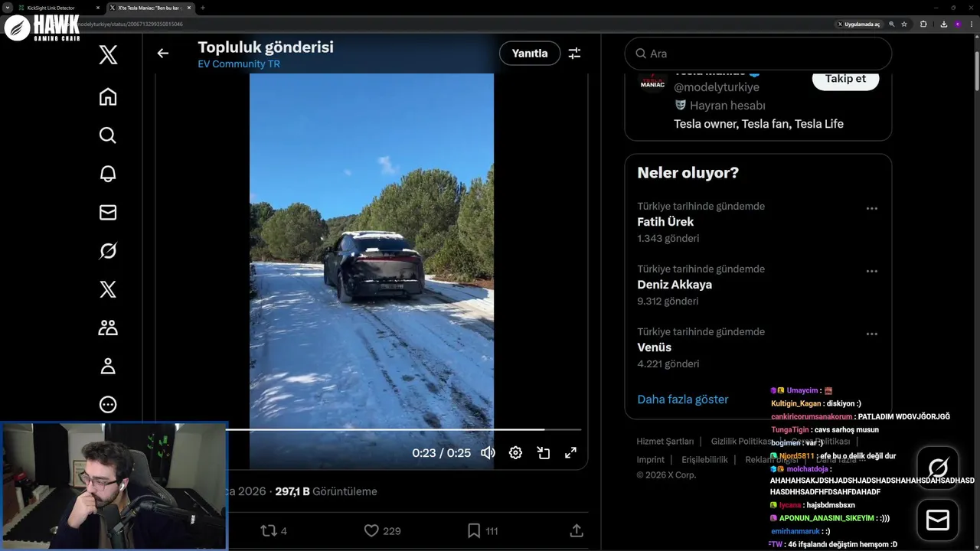Open browser downloads icon
The image size is (980, 551).
pyautogui.click(x=943, y=24)
